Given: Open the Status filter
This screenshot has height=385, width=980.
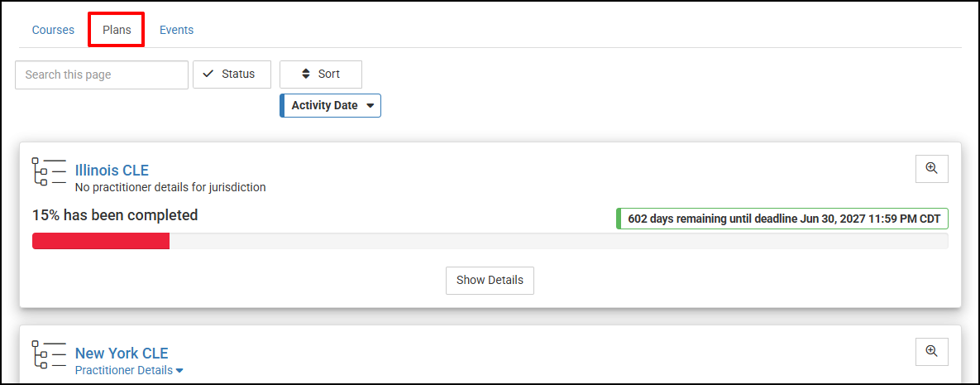Looking at the screenshot, I should pyautogui.click(x=232, y=74).
